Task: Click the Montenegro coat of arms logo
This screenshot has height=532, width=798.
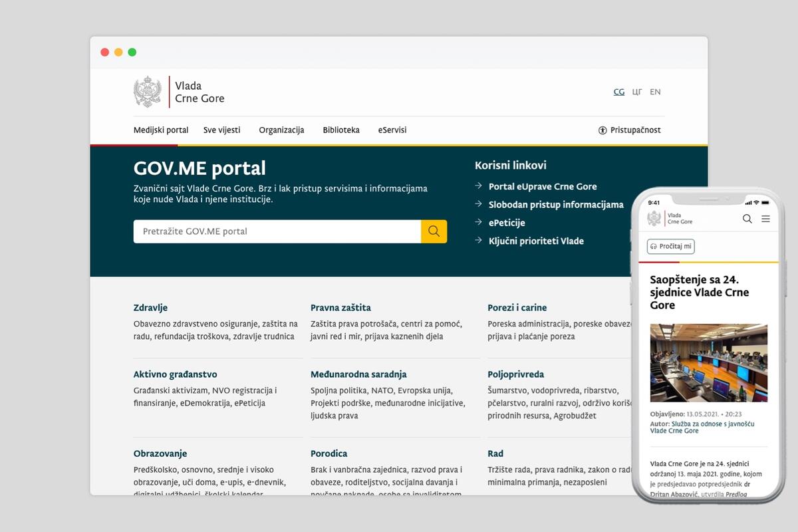Action: click(x=148, y=92)
